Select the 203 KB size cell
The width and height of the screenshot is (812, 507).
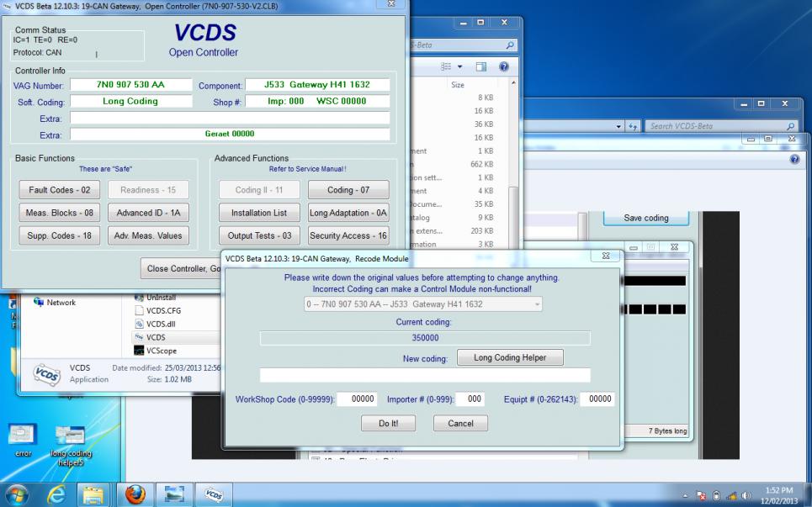pyautogui.click(x=481, y=230)
